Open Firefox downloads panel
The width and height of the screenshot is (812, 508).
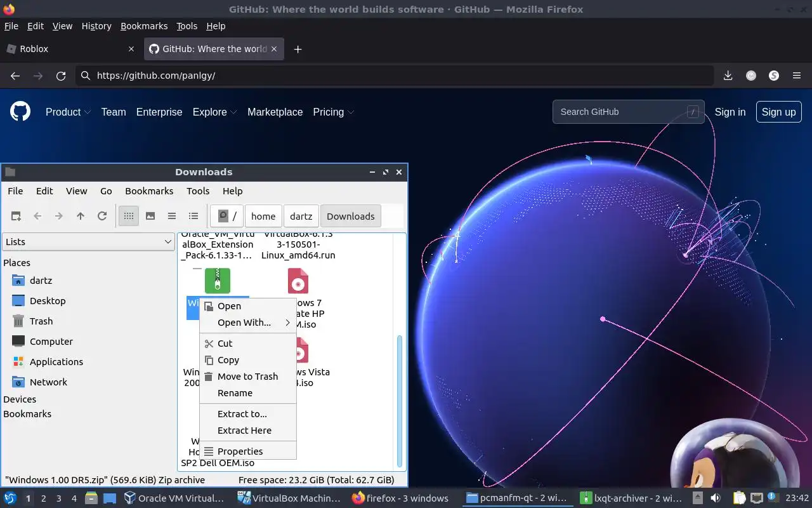click(x=728, y=76)
